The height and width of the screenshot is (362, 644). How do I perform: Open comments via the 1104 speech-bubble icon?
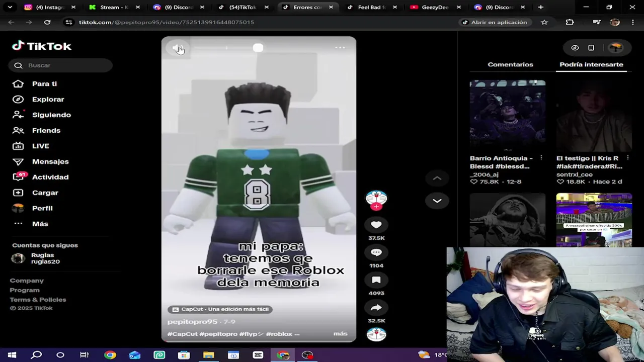tap(376, 252)
